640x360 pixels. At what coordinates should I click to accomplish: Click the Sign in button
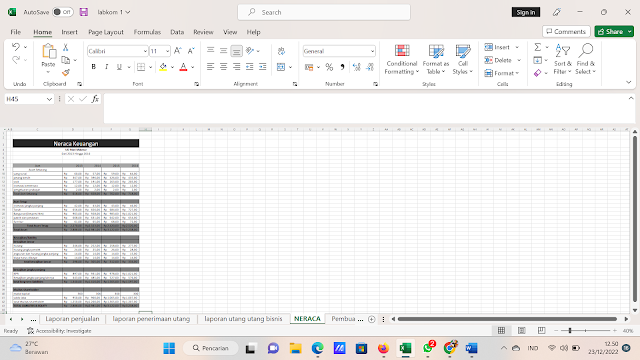526,12
